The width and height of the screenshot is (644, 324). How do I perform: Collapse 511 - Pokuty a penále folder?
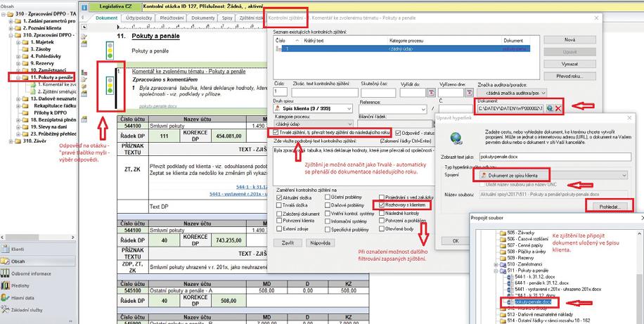coord(496,271)
